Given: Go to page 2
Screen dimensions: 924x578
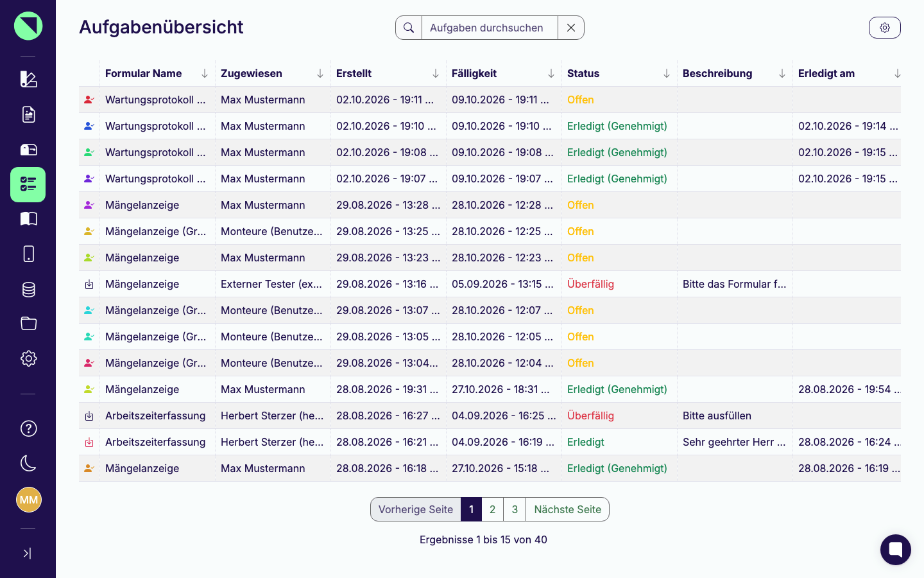Looking at the screenshot, I should [x=493, y=509].
